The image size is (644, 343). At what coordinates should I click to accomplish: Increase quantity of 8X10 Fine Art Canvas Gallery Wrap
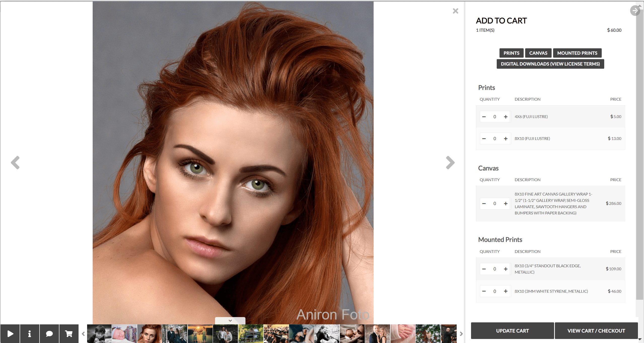(506, 204)
